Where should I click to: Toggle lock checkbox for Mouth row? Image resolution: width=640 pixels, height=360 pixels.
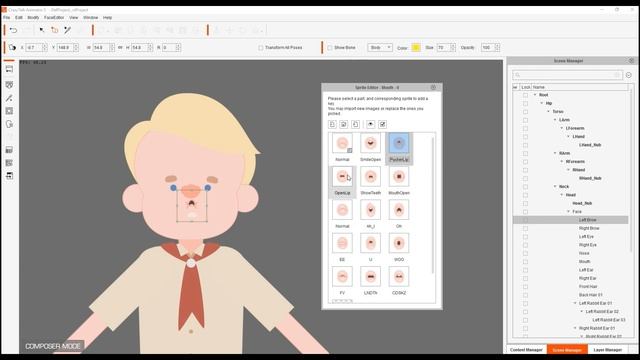pos(525,262)
